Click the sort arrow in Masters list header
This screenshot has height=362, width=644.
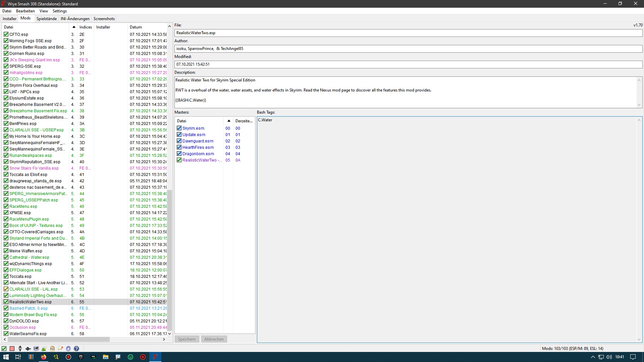point(229,121)
